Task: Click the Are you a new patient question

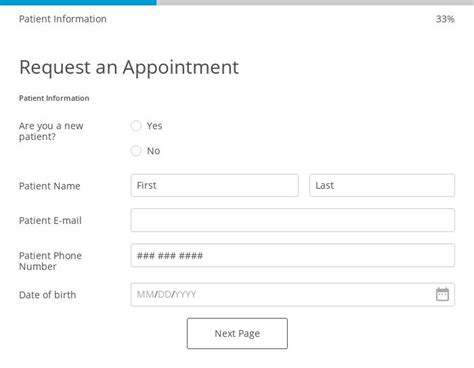Action: point(51,131)
